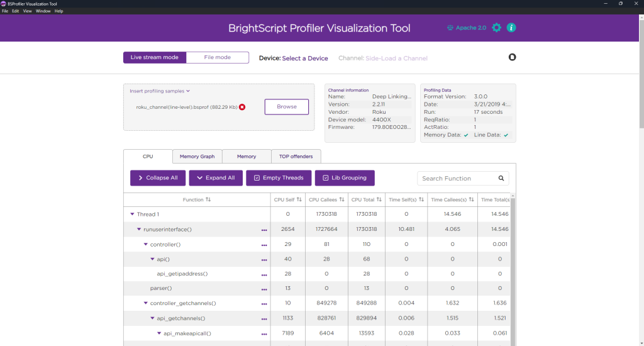Click the page vertical scrollbar thumb
The height and width of the screenshot is (346, 644).
(x=641, y=74)
